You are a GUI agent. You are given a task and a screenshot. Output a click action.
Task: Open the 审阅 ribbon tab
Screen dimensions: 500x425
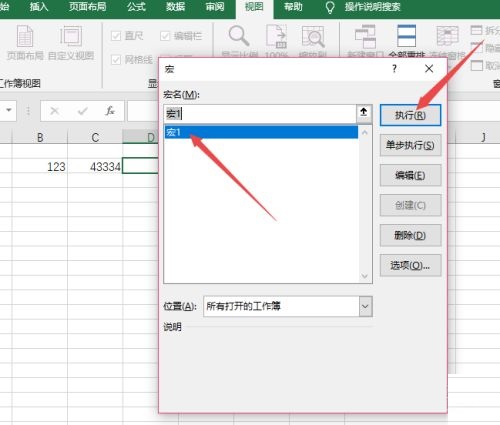click(215, 7)
